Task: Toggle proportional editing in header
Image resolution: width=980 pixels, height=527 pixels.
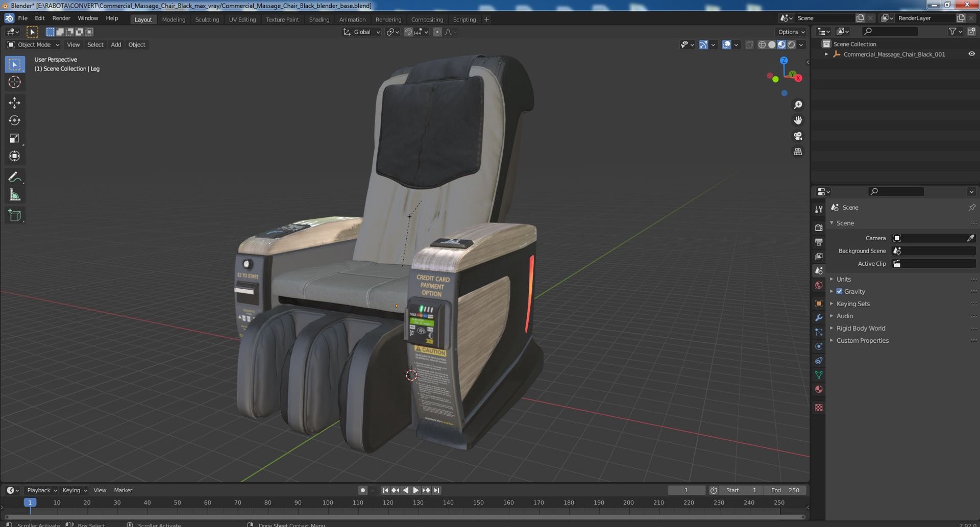Action: coord(437,32)
